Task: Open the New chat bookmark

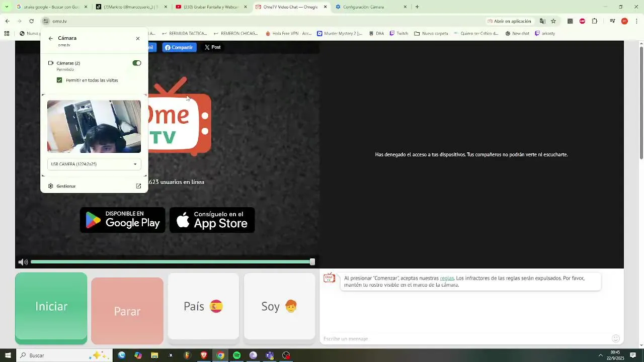Action: pyautogui.click(x=517, y=34)
